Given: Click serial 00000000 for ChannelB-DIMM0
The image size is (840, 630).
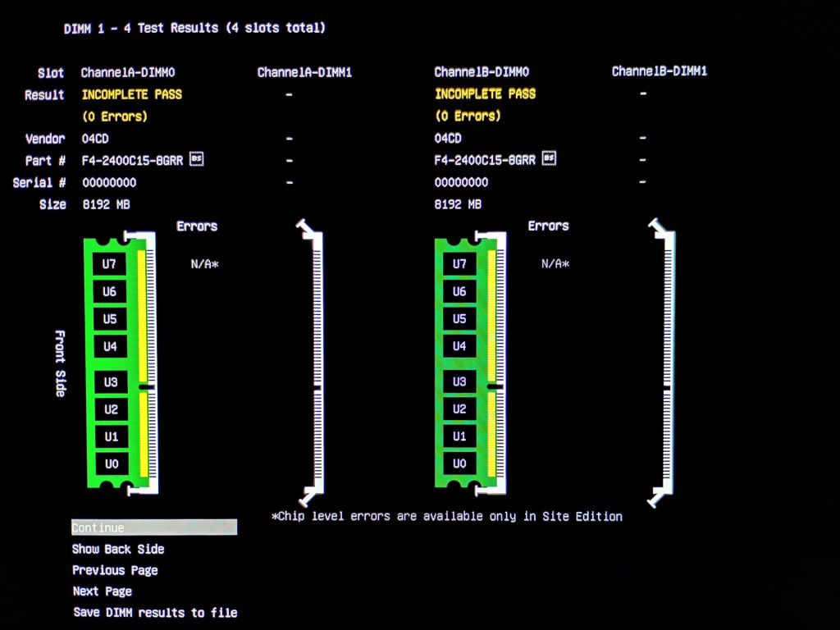Looking at the screenshot, I should 461,182.
